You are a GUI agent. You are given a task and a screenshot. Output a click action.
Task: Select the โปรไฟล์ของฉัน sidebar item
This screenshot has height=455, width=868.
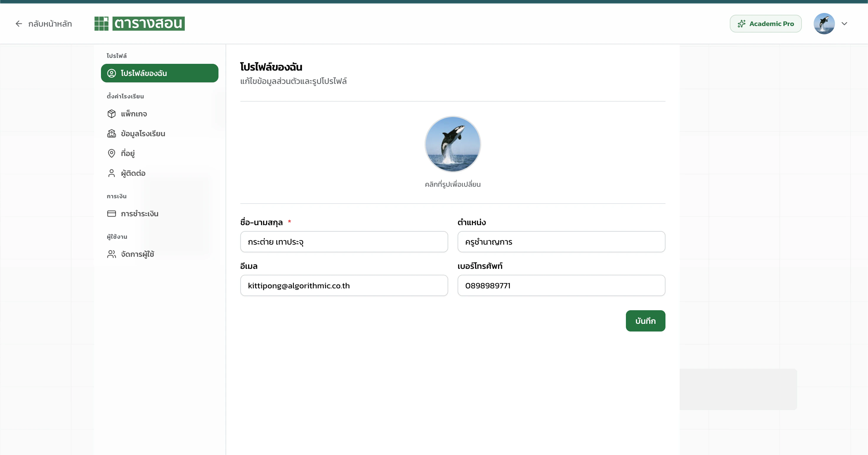[159, 73]
